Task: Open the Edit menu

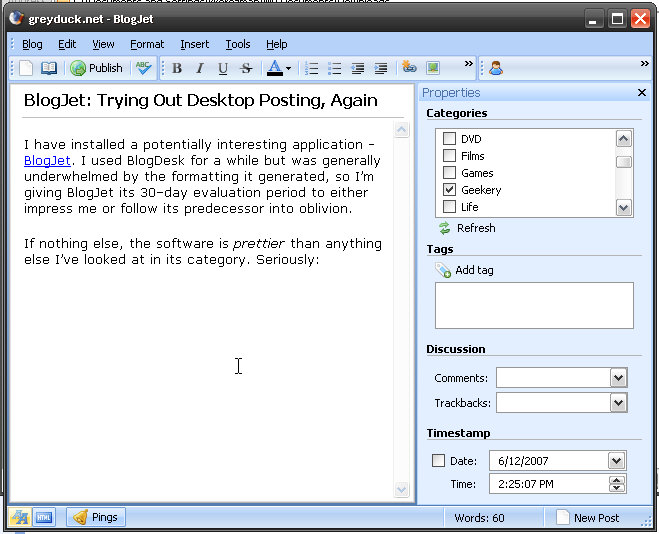Action: pos(67,44)
